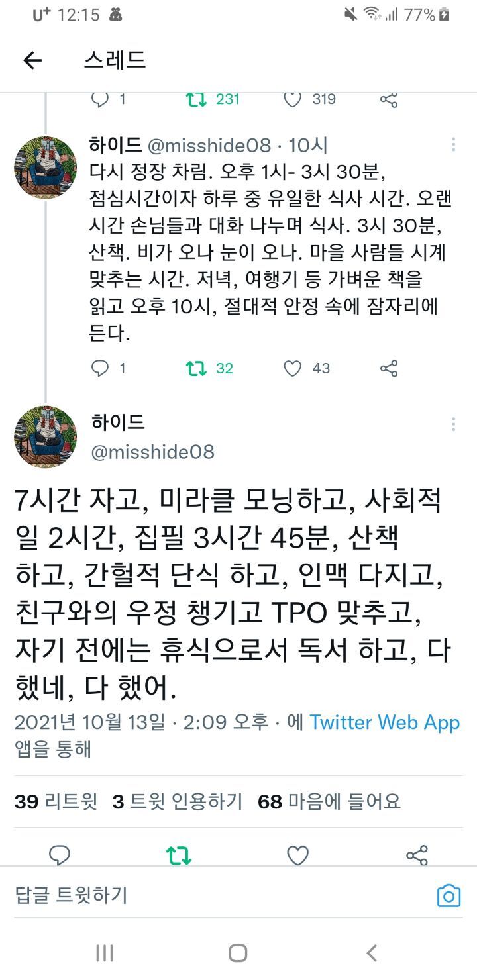Share the tweet with 319 likes
This screenshot has height=980, width=477.
click(389, 99)
